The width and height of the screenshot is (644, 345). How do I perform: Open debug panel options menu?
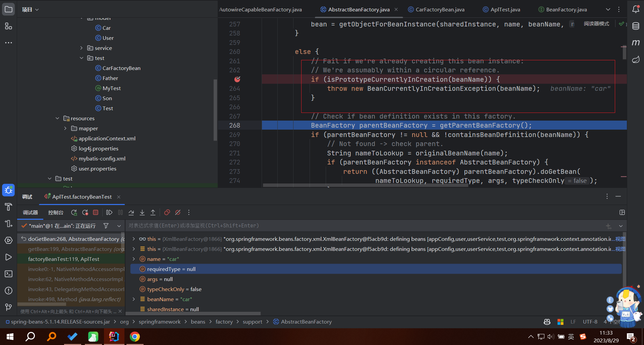click(607, 196)
